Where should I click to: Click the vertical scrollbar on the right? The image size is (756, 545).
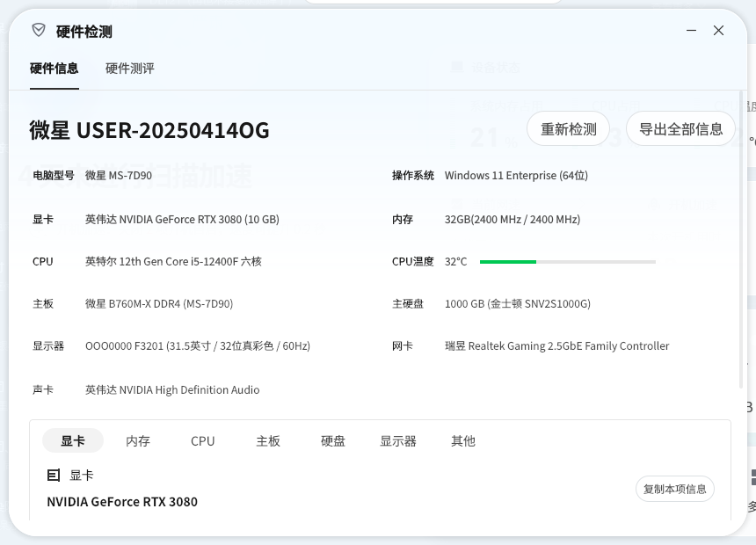(x=741, y=237)
